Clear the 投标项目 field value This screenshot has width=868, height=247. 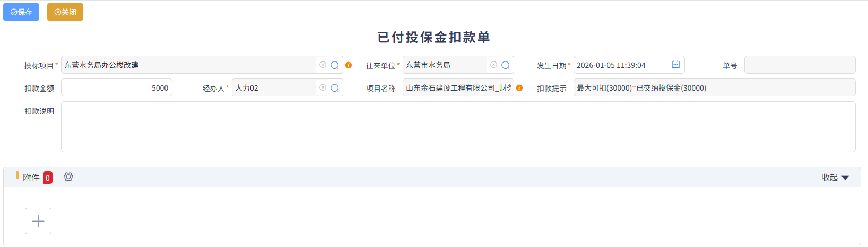pos(323,65)
